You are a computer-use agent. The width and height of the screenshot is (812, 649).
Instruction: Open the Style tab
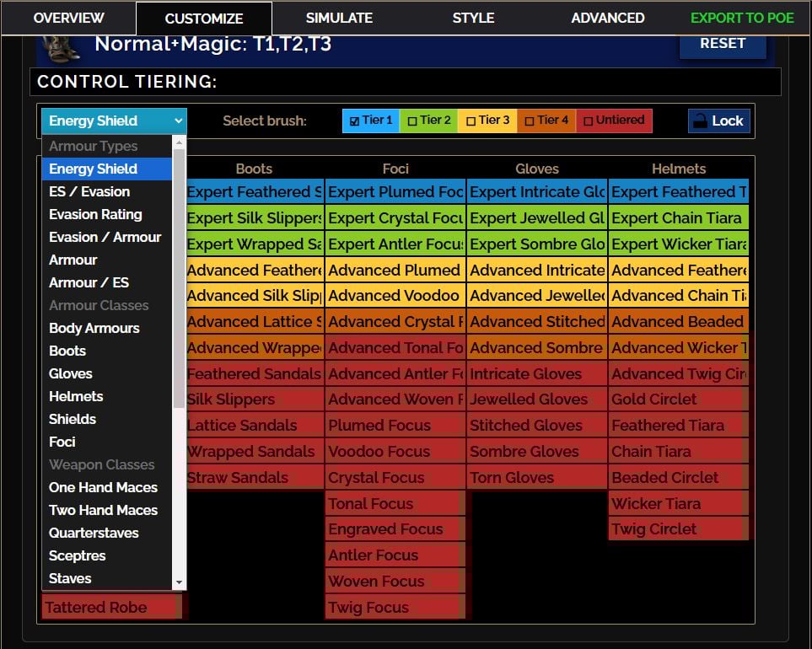pyautogui.click(x=473, y=18)
